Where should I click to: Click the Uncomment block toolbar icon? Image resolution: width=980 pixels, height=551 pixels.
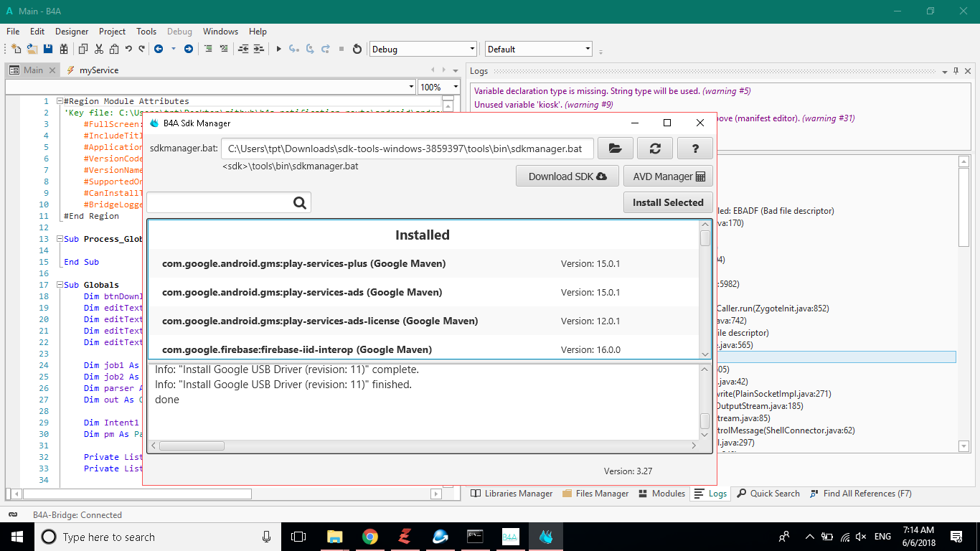(x=224, y=49)
